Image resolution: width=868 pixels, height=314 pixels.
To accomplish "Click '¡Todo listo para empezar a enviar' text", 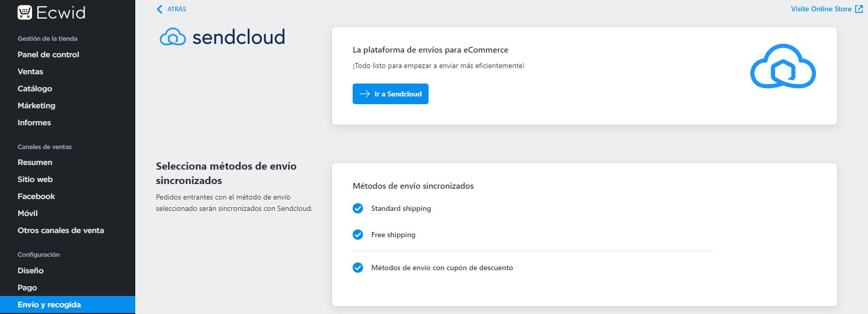I will click(438, 65).
